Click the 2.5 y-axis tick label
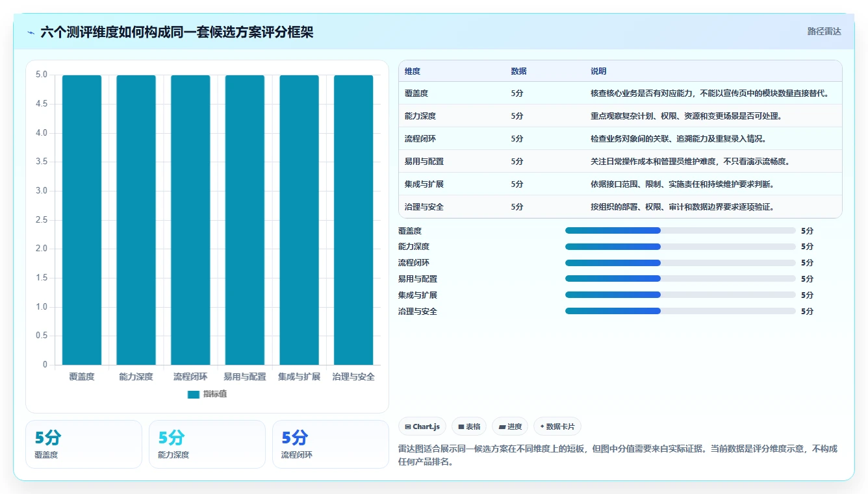The image size is (868, 494). coord(42,219)
